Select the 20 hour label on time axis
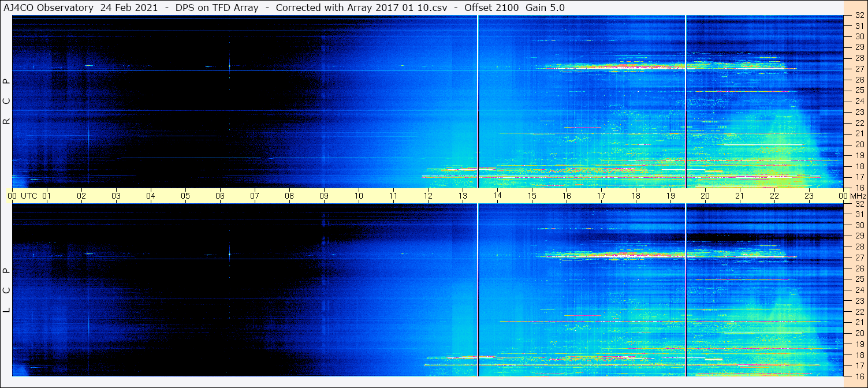This screenshot has height=388, width=868. coord(705,196)
